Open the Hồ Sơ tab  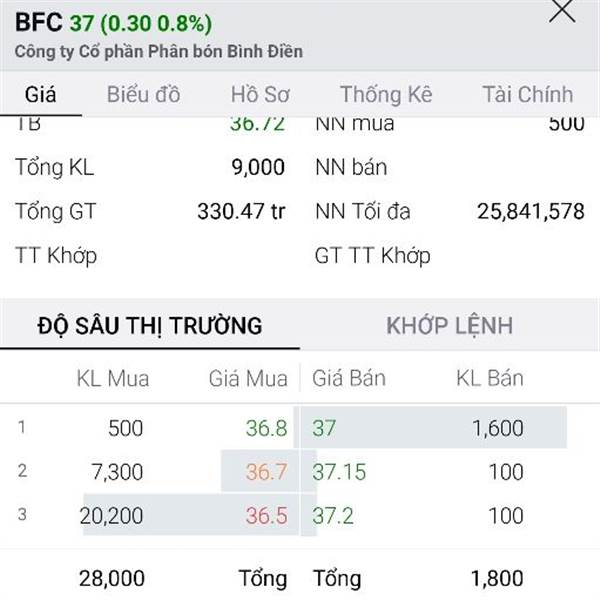pyautogui.click(x=260, y=95)
